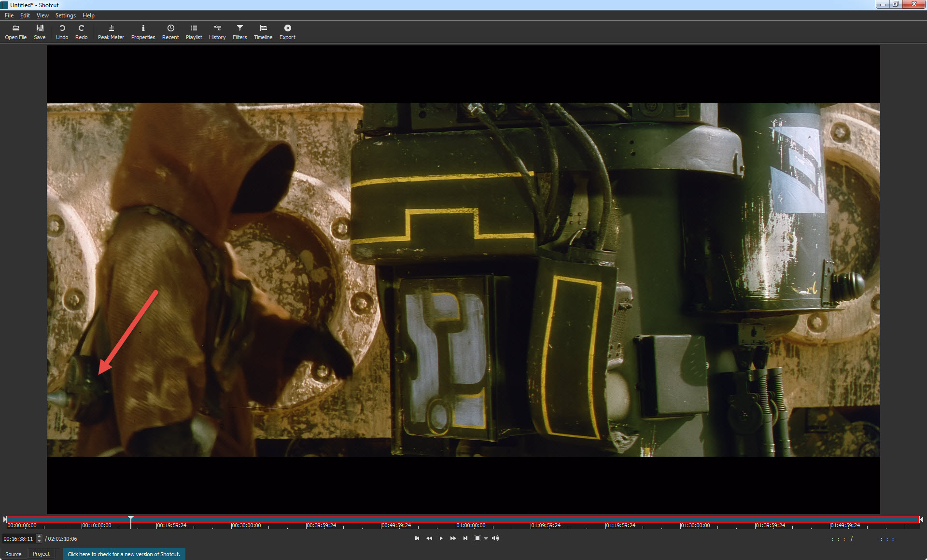This screenshot has height=560, width=927.
Task: Open the Properties panel
Action: pyautogui.click(x=143, y=32)
